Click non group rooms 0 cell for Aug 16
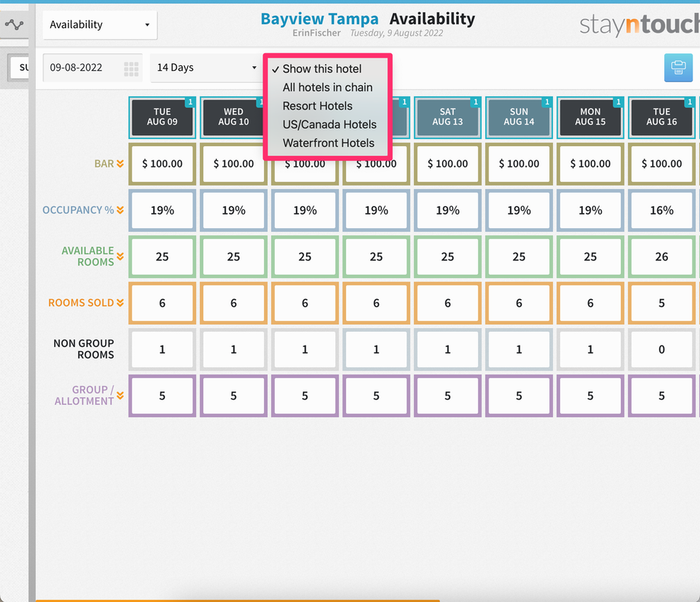This screenshot has height=602, width=700. pos(662,349)
